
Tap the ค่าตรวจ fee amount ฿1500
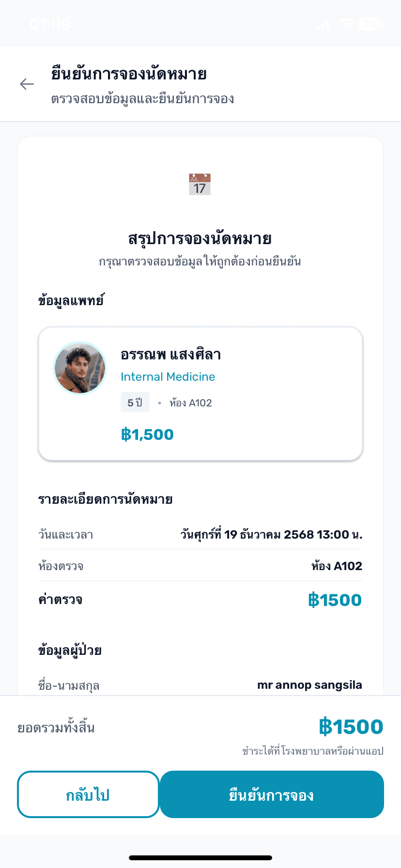pyautogui.click(x=335, y=600)
